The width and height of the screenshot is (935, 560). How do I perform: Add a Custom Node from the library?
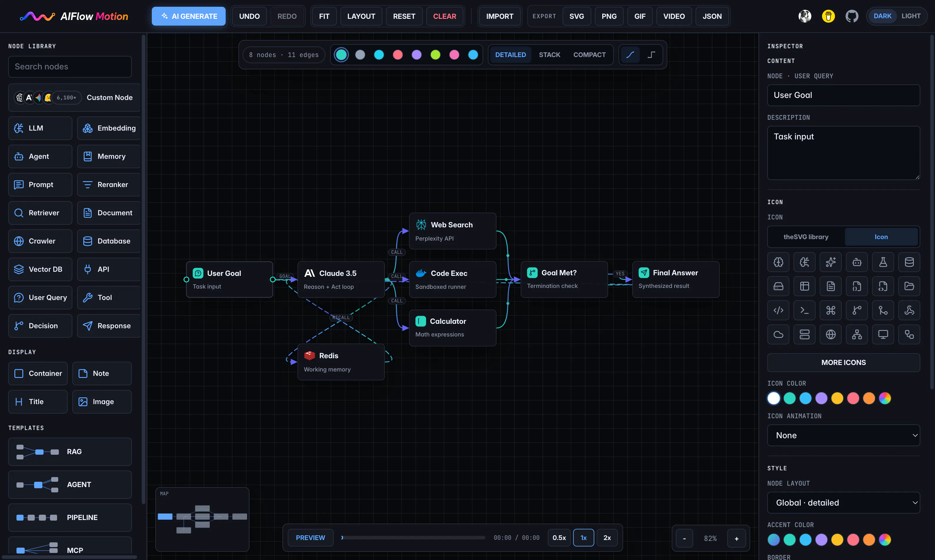coord(74,97)
